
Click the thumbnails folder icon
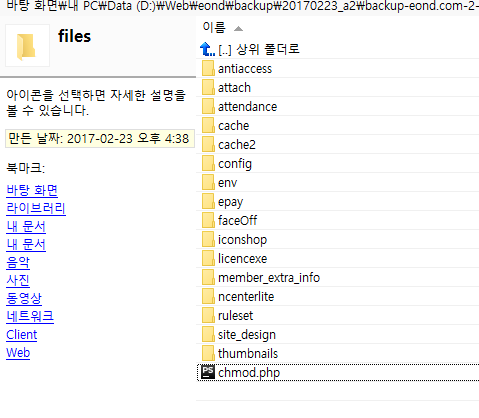208,353
